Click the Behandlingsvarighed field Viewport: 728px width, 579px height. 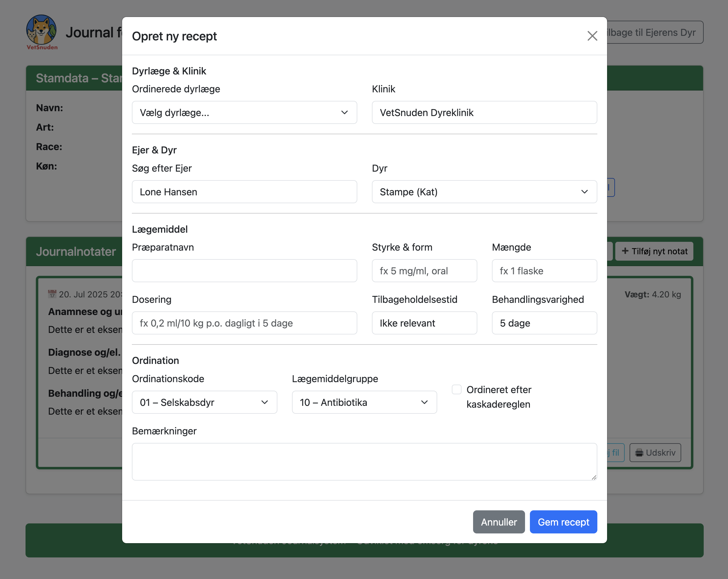pyautogui.click(x=544, y=323)
